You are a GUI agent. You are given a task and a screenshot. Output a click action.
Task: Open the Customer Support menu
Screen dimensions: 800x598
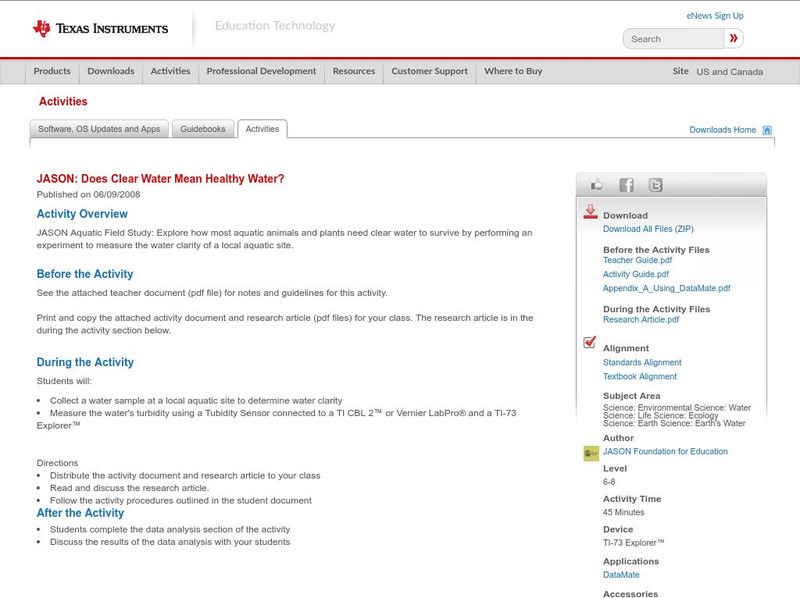pyautogui.click(x=430, y=71)
